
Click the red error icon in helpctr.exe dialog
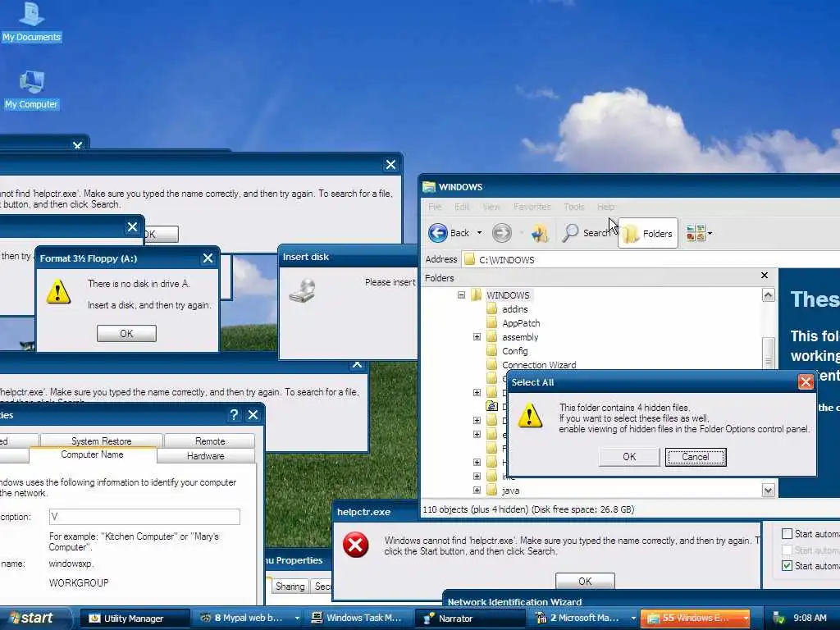pos(355,545)
